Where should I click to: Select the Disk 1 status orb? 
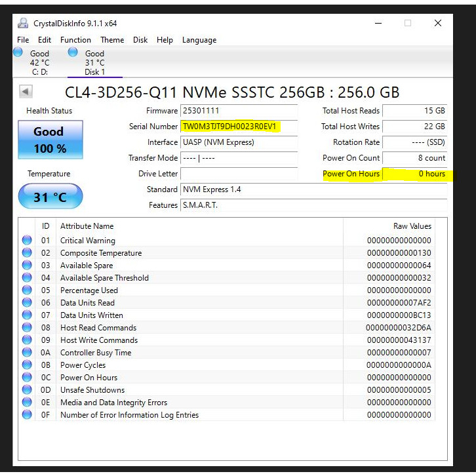point(73,53)
